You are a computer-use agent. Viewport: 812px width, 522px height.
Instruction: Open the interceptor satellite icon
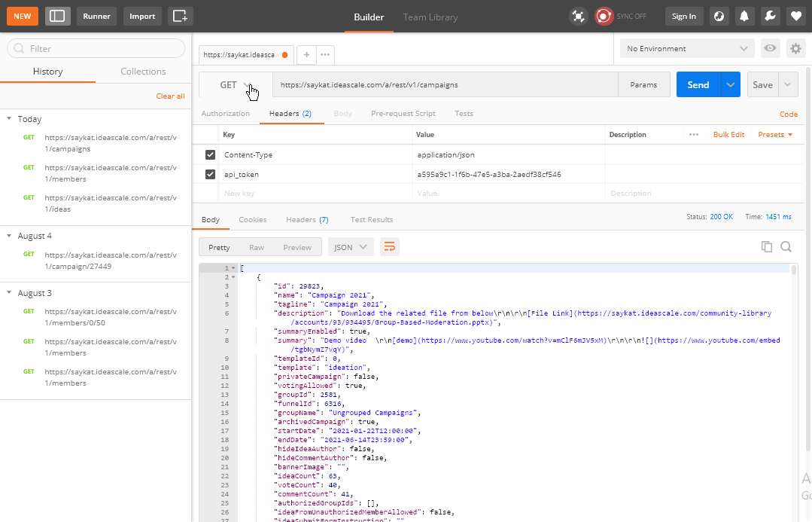point(578,16)
